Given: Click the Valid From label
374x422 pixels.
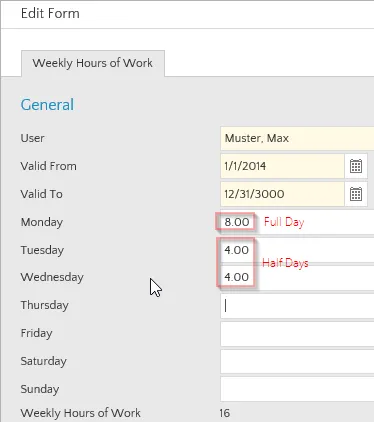Looking at the screenshot, I should tap(49, 166).
